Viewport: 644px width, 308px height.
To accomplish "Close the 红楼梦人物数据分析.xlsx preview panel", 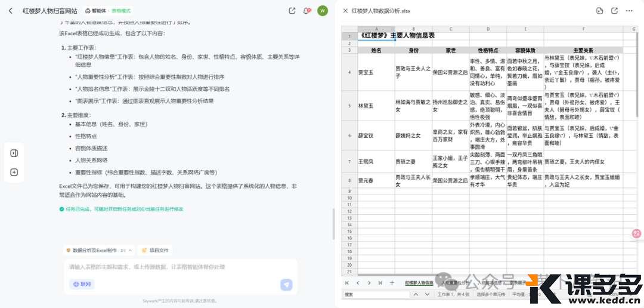I will tap(345, 11).
